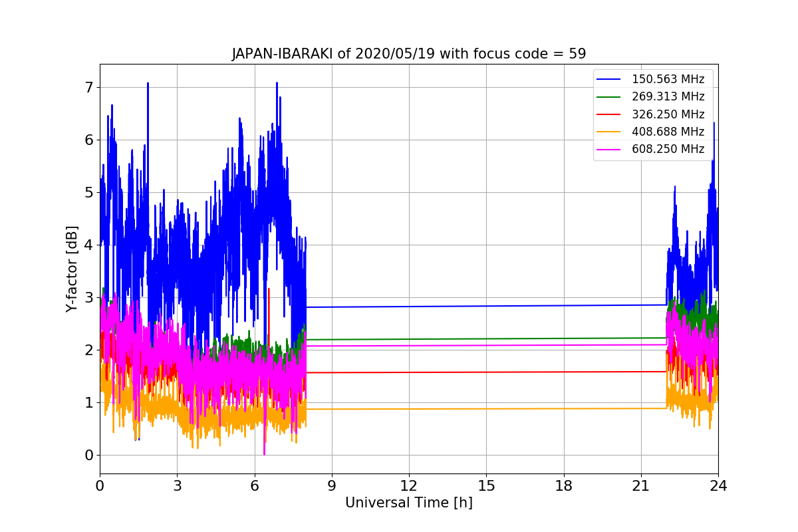Click the orange line sample in legend
This screenshot has width=798, height=532.
click(609, 132)
